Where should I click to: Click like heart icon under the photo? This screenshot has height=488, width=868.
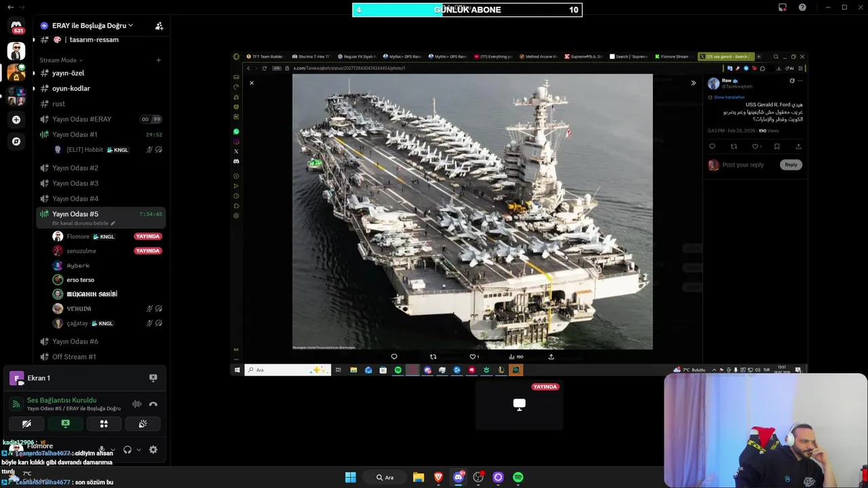click(473, 357)
